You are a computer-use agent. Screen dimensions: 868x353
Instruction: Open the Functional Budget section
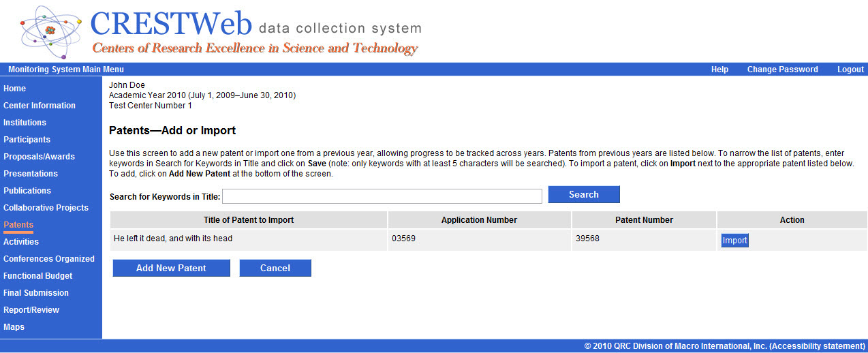pos(37,276)
